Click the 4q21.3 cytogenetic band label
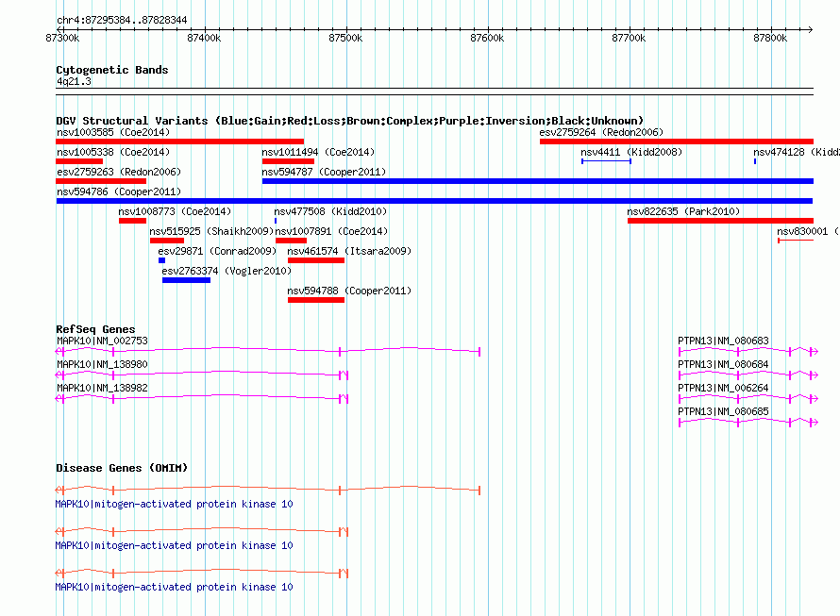 coord(74,81)
